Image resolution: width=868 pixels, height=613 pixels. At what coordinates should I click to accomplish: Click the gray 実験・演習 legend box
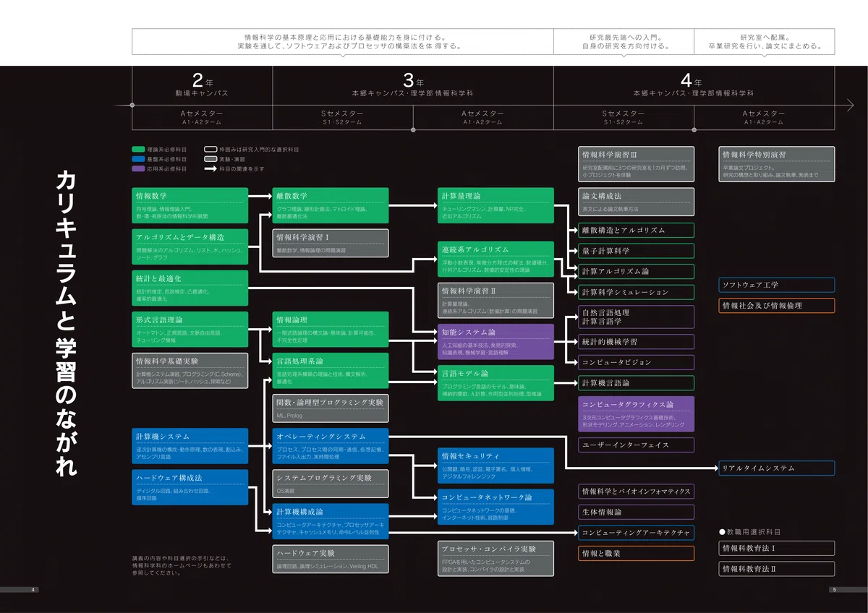[x=210, y=159]
